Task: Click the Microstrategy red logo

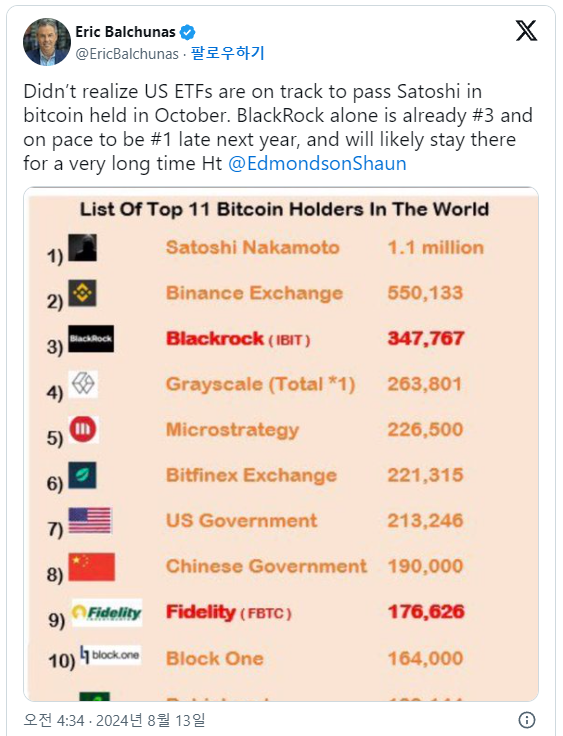Action: pos(84,429)
